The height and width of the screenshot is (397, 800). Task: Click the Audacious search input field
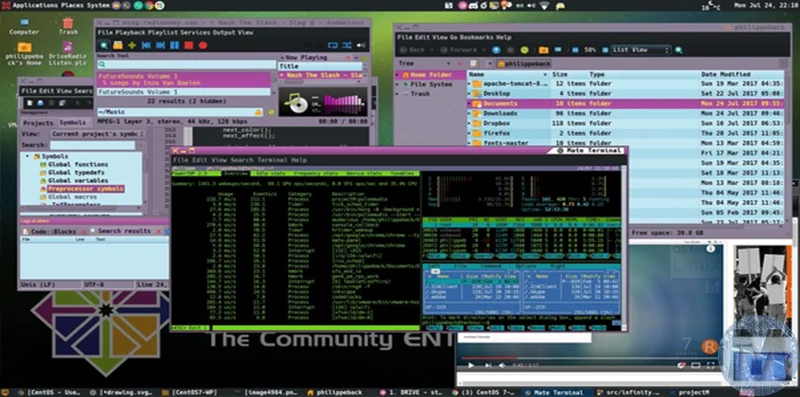[187, 65]
